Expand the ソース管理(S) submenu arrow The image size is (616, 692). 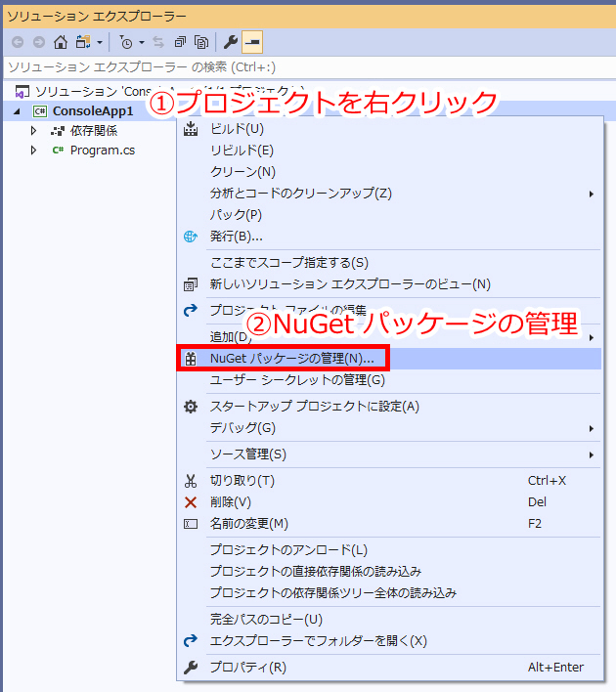pyautogui.click(x=592, y=455)
